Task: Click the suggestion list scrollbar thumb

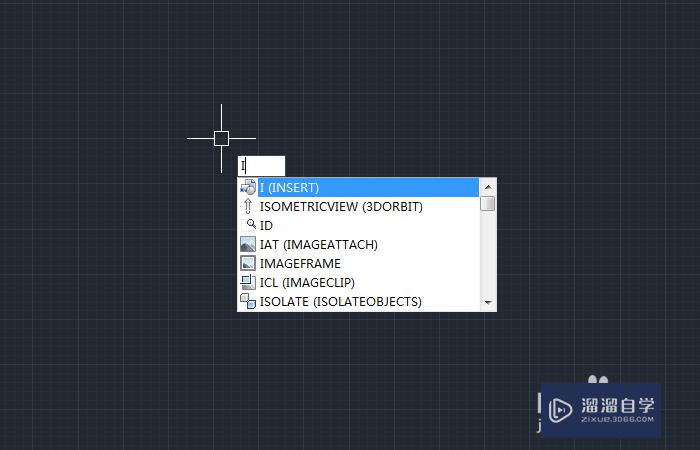Action: 488,204
